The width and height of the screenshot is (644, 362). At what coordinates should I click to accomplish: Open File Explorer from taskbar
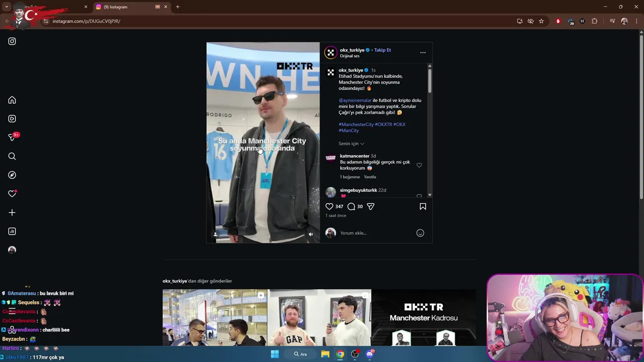[326, 354]
